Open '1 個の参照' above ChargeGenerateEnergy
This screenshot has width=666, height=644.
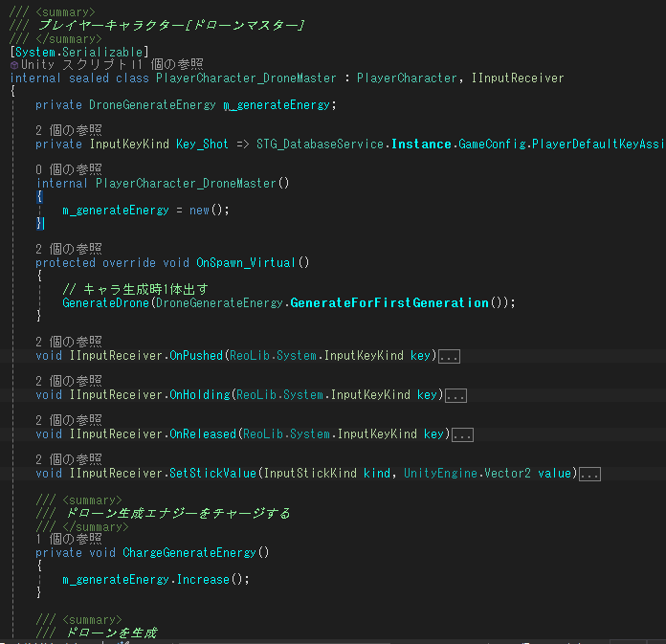click(69, 539)
